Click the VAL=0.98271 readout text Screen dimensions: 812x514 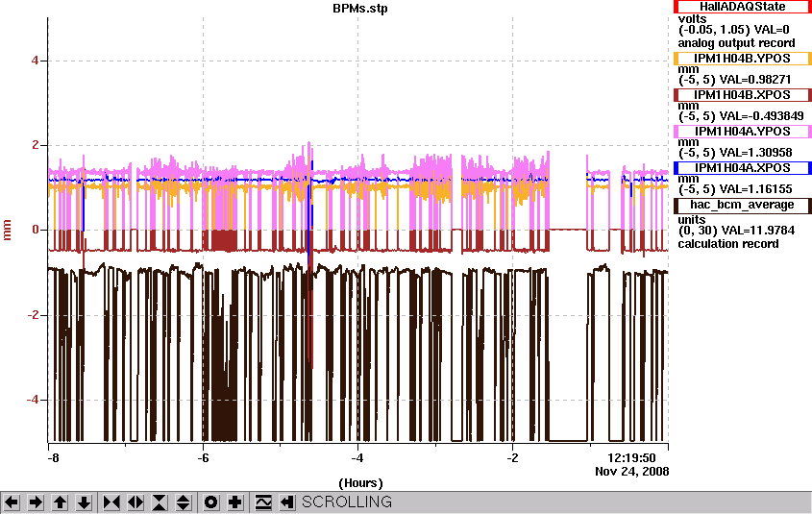coord(755,80)
